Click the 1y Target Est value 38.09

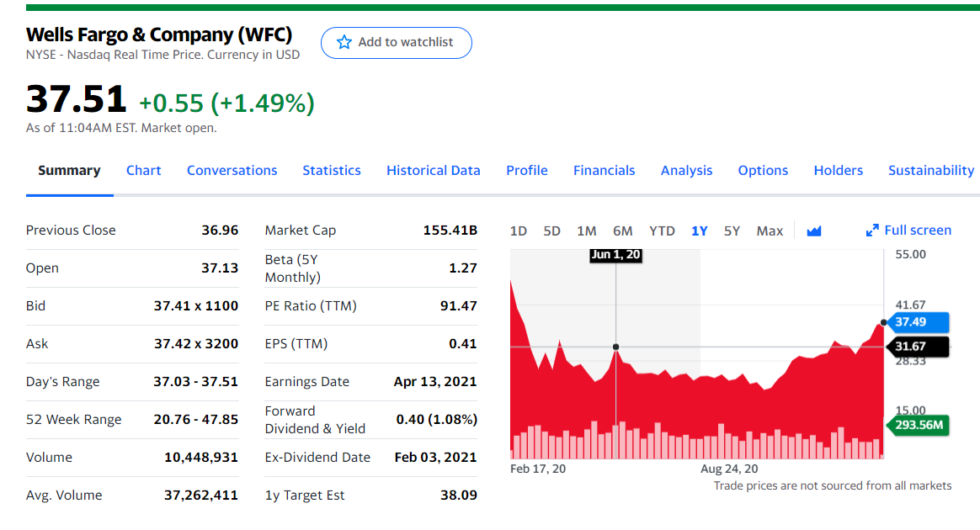click(x=459, y=495)
